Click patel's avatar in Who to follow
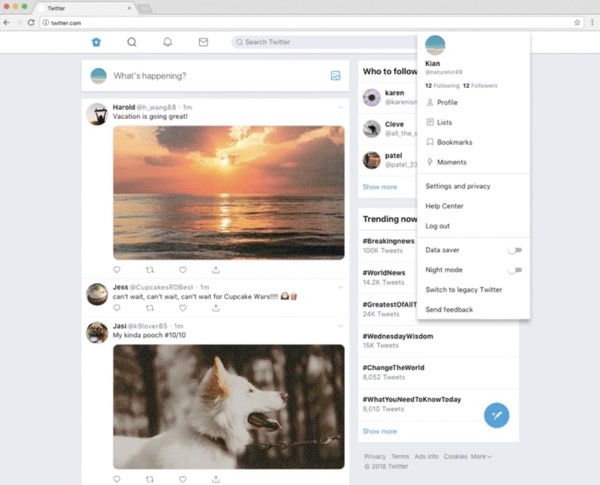Viewport: 600px width, 485px height. click(x=372, y=160)
